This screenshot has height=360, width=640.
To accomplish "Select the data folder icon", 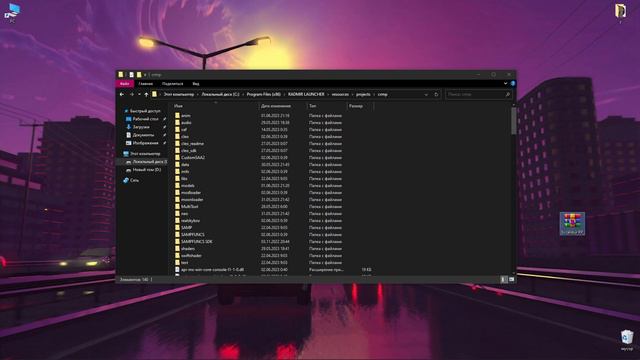I will (178, 164).
